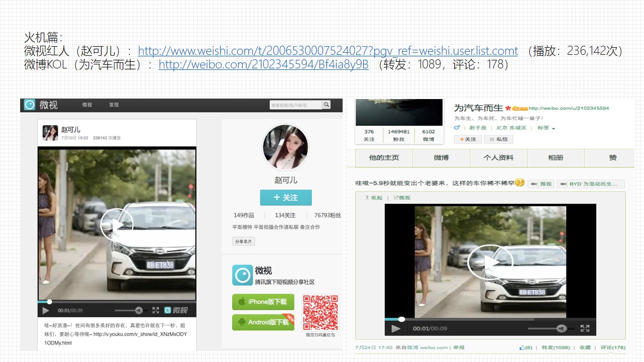
Task: View the 76793粉丝 followers count
Action: [328, 215]
